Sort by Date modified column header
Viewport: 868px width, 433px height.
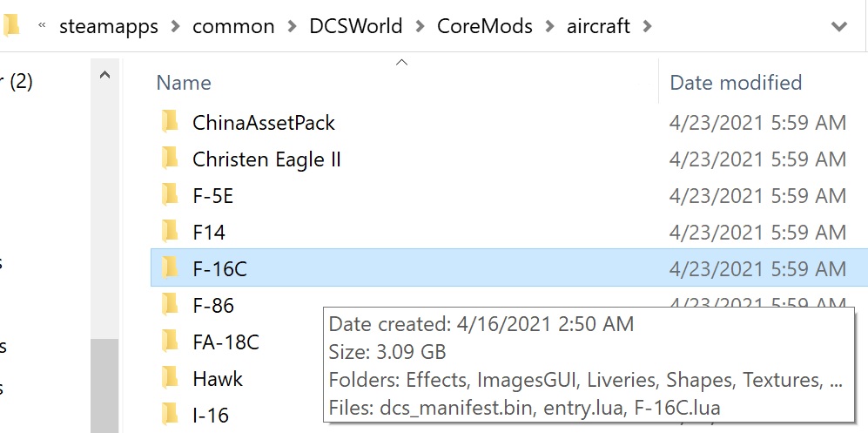[736, 83]
